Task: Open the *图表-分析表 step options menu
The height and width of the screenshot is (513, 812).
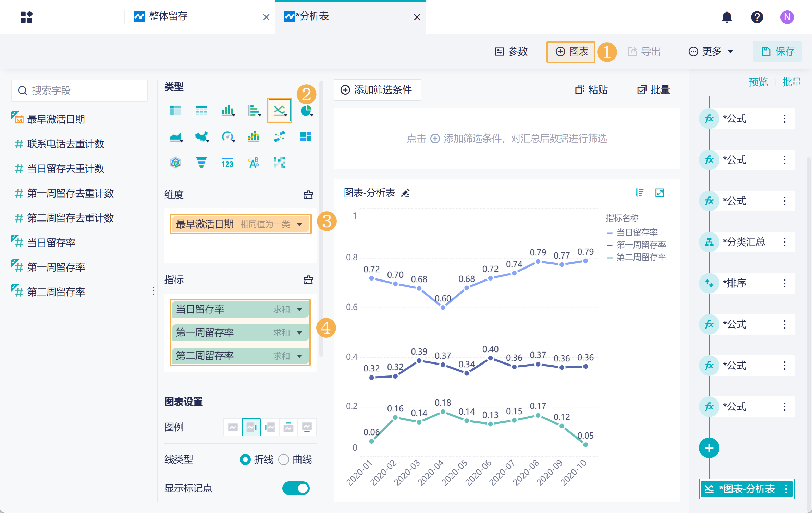Action: click(786, 489)
